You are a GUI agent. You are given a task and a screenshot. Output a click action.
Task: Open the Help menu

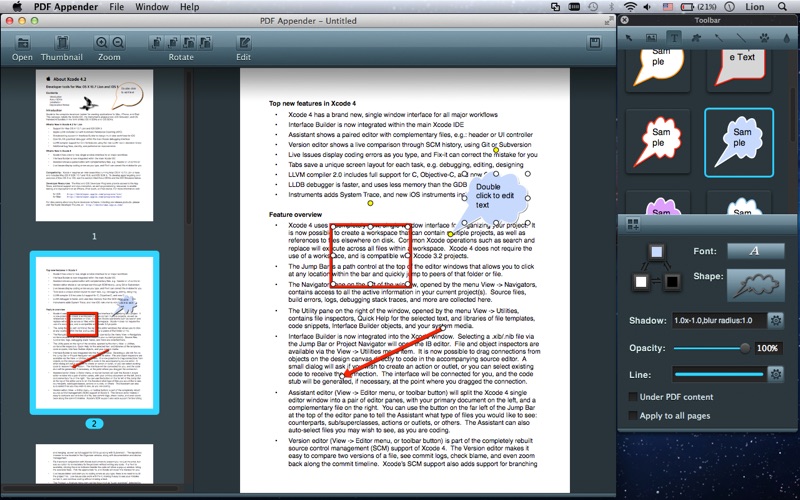[189, 7]
